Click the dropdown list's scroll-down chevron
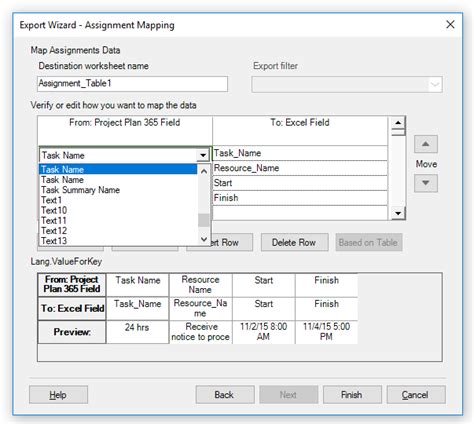Viewport: 474px width, 424px height. 204,239
